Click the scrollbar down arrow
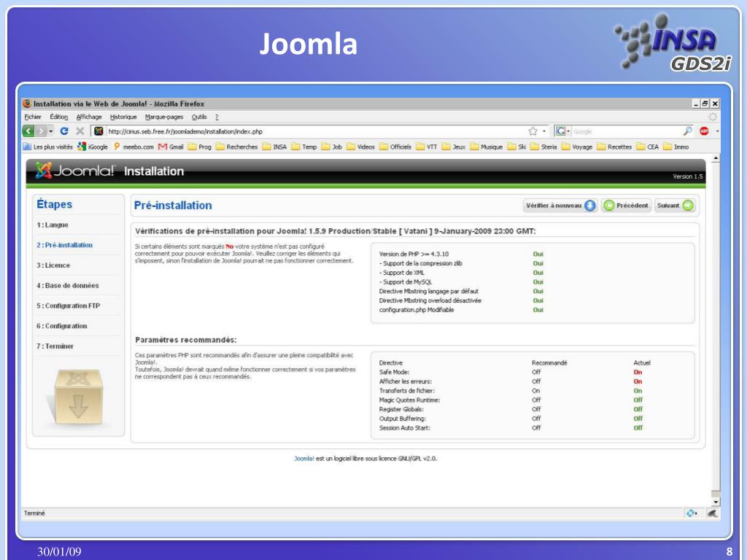This screenshot has width=747, height=560. [715, 502]
